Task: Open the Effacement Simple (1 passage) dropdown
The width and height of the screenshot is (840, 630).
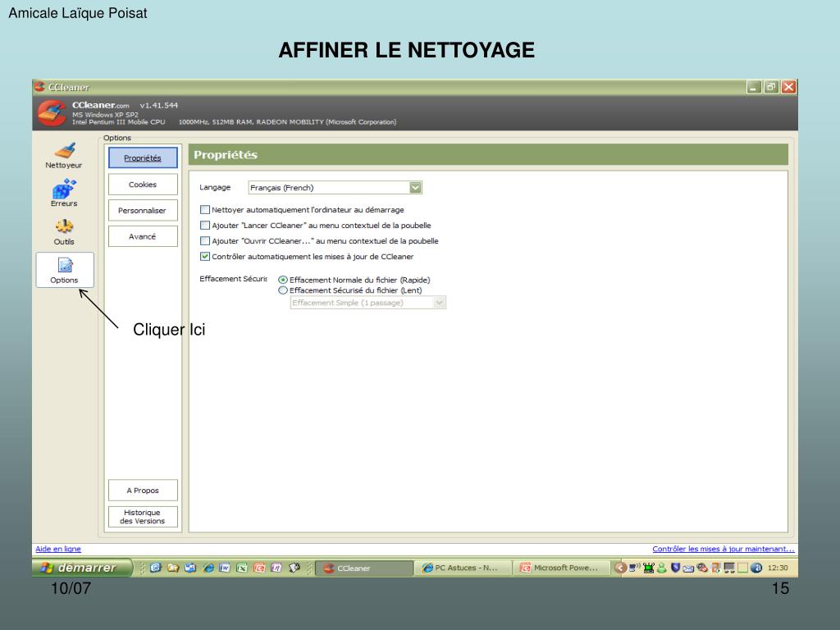Action: click(x=368, y=303)
